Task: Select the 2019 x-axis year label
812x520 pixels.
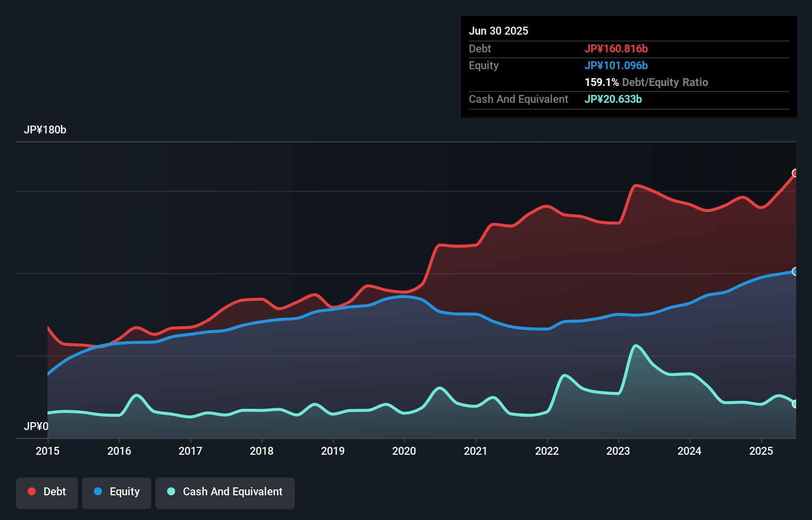Action: (x=333, y=451)
